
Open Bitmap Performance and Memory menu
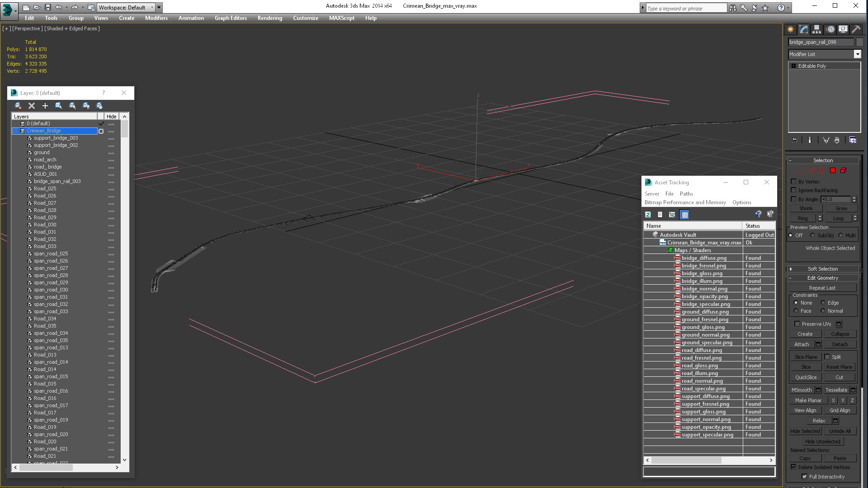tap(685, 202)
